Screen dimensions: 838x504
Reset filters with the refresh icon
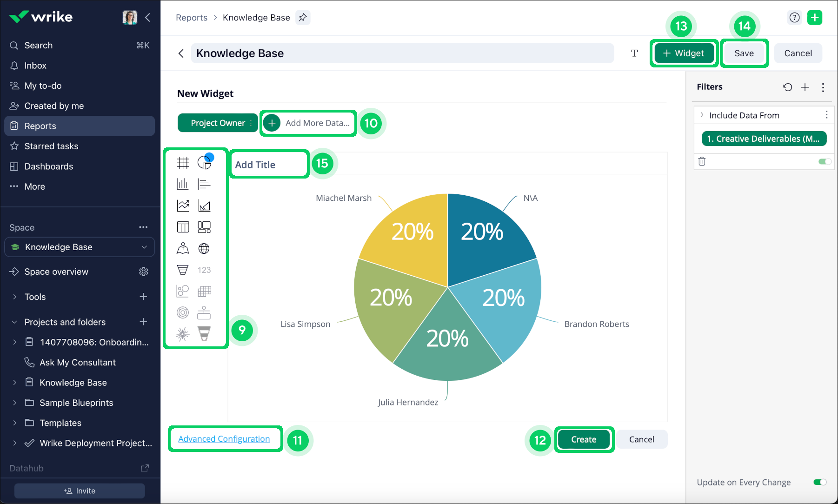click(787, 87)
